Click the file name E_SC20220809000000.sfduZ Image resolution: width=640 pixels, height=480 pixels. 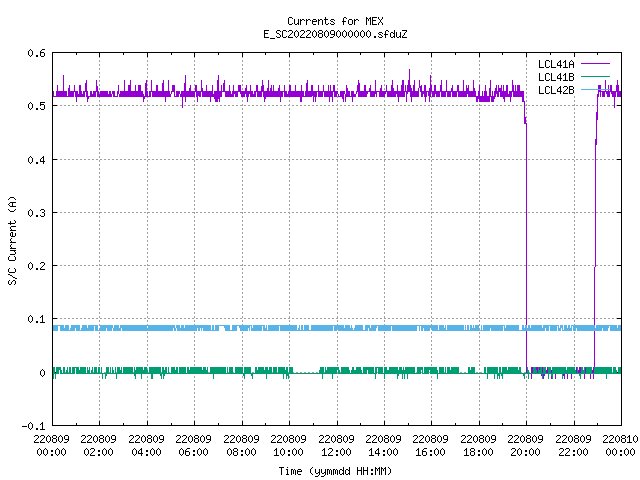[x=335, y=34]
